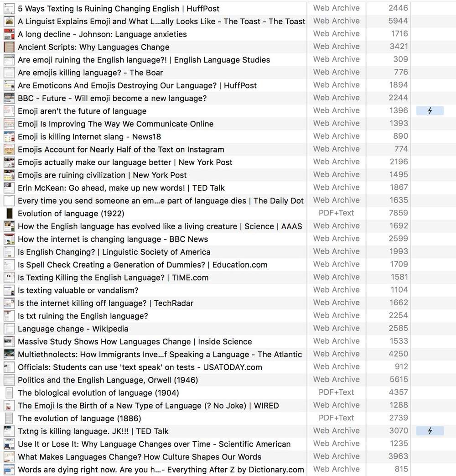Select 'Emojis Account for Nearly Half of the Text on Instagram'
456x476 pixels.
pyautogui.click(x=121, y=149)
